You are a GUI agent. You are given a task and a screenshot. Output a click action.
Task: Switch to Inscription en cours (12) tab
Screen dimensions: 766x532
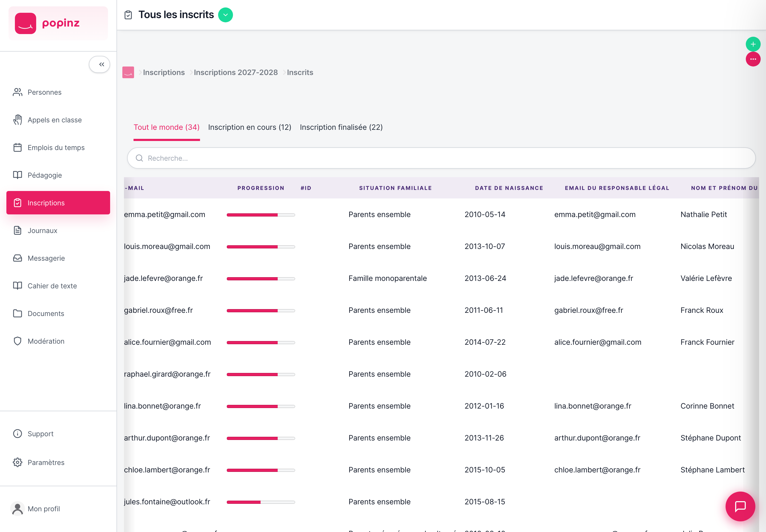(250, 127)
